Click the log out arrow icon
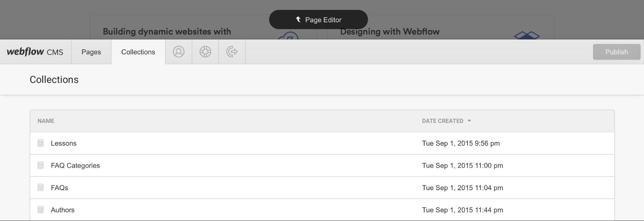The width and height of the screenshot is (644, 221). pos(232,51)
